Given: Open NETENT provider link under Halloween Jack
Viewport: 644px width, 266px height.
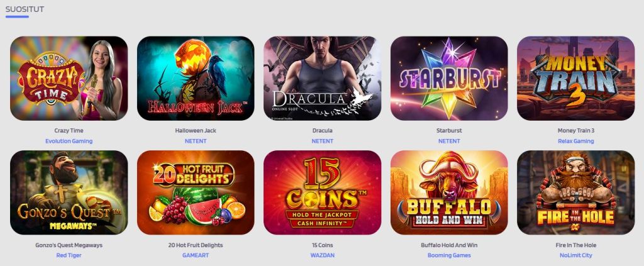Looking at the screenshot, I should click(x=196, y=141).
